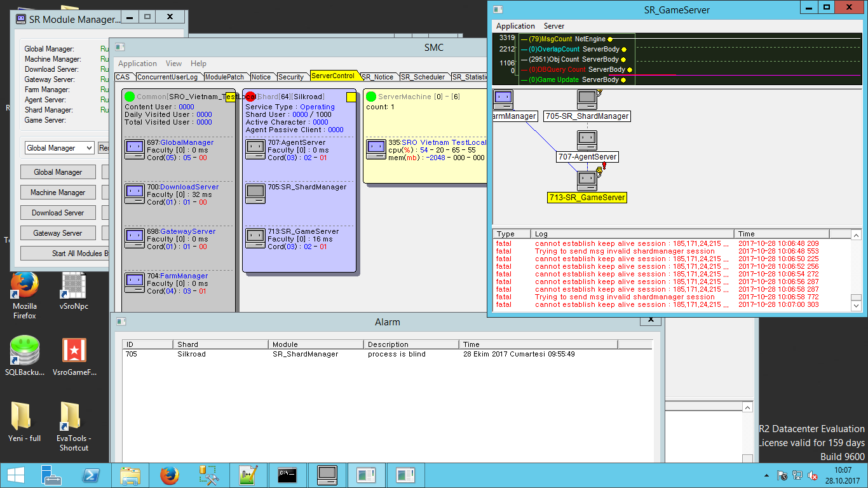Open VsroGameF desktop shortcut
The image size is (868, 488).
click(x=74, y=356)
